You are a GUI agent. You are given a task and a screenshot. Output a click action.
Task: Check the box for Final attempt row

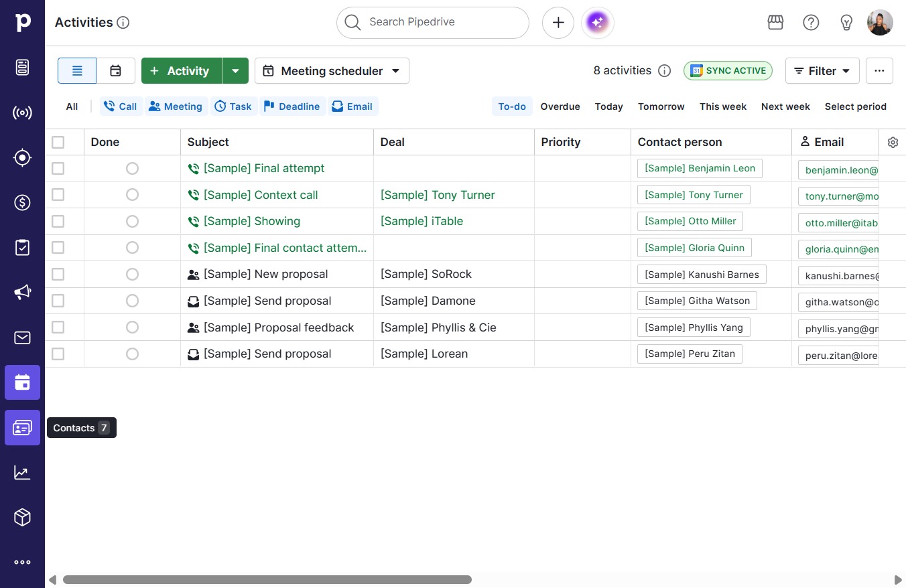(58, 168)
